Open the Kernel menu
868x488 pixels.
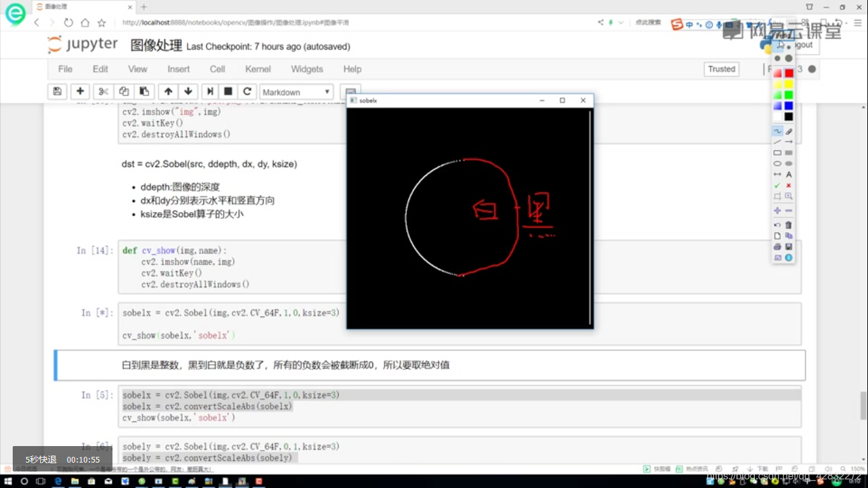pos(258,69)
